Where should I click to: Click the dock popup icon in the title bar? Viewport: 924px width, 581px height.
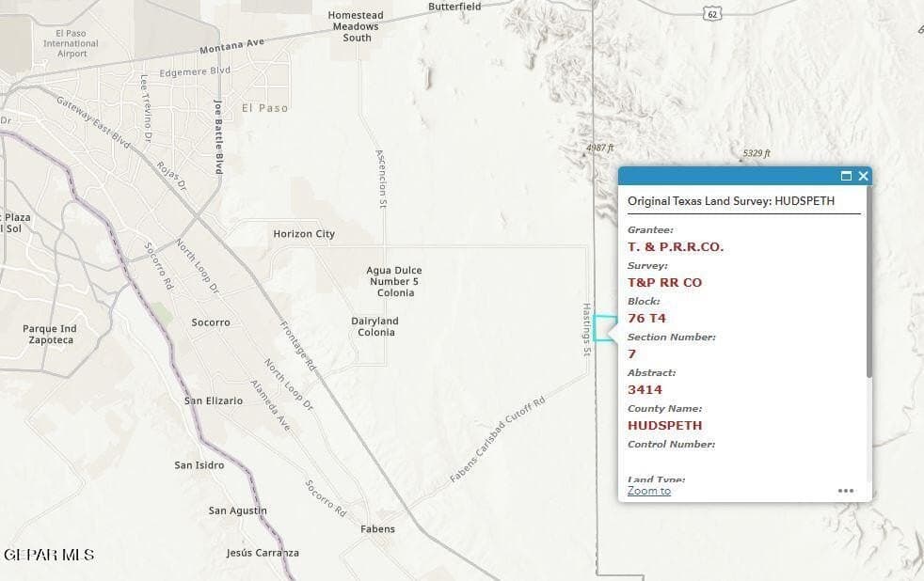pyautogui.click(x=846, y=176)
